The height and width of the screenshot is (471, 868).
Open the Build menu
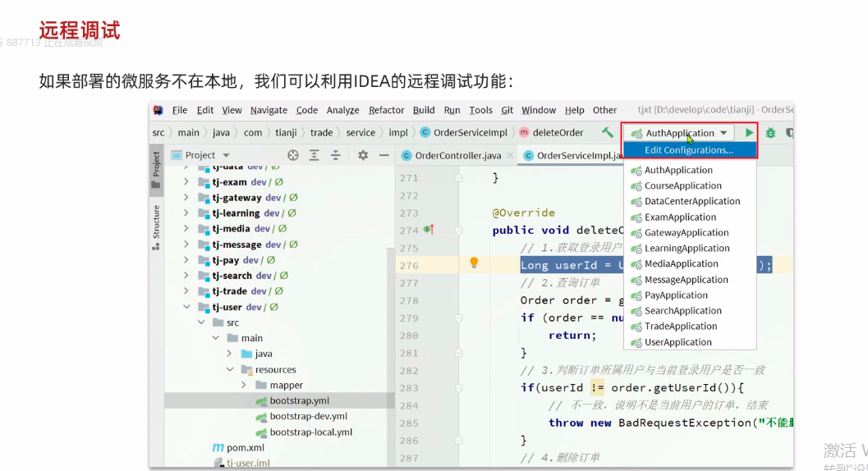tap(424, 110)
